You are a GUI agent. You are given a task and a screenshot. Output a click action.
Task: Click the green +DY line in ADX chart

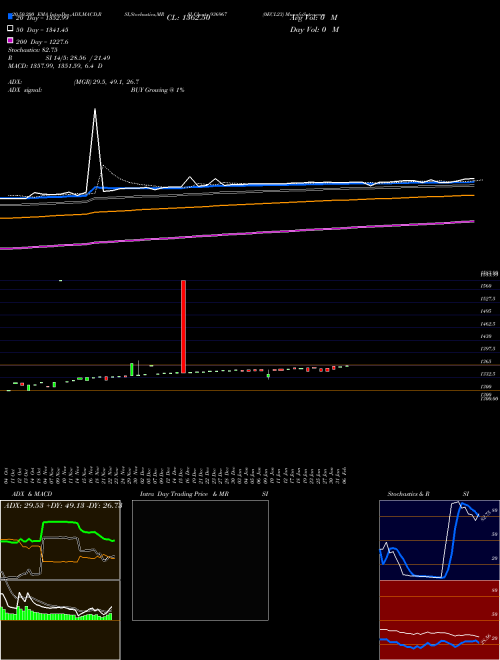tap(61, 522)
